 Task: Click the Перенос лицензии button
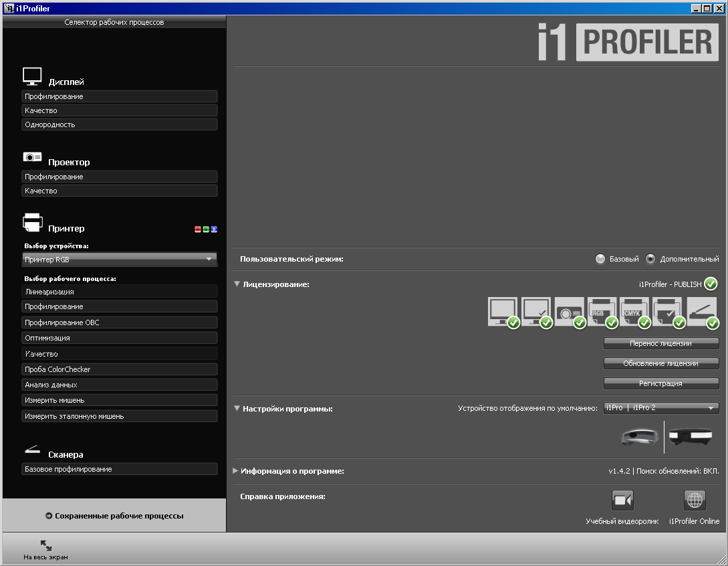coord(661,343)
